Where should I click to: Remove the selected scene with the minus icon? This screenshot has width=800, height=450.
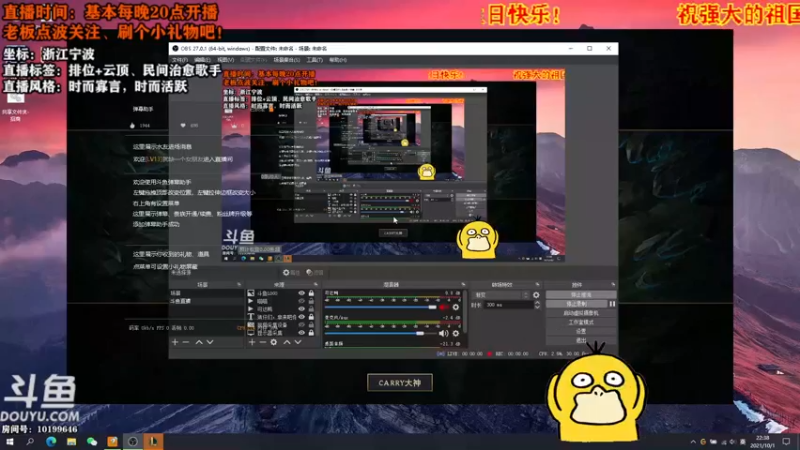tap(186, 342)
